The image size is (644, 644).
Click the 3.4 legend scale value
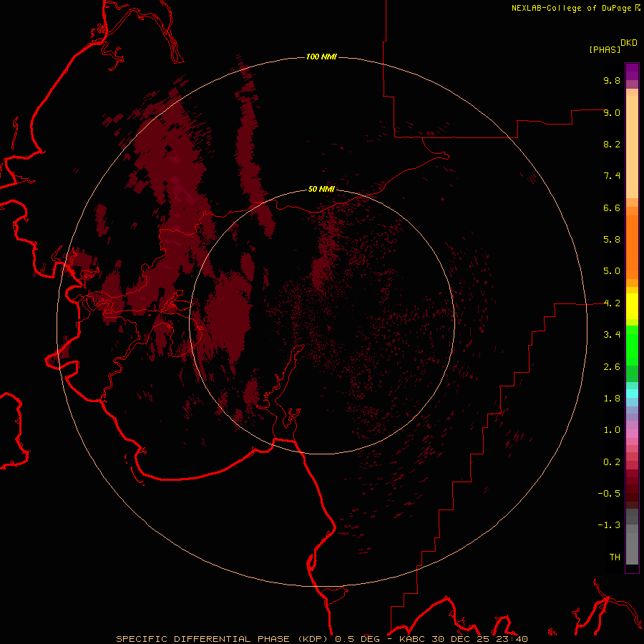(x=612, y=335)
